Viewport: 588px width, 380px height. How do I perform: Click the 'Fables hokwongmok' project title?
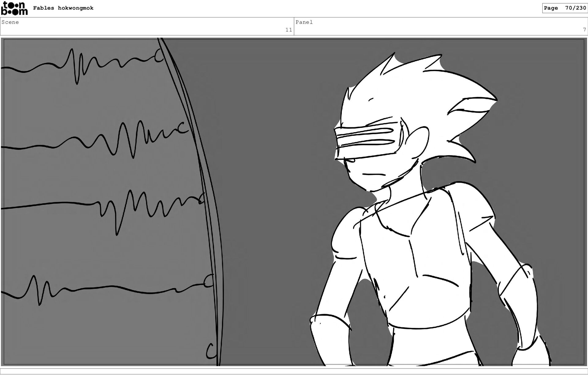63,8
